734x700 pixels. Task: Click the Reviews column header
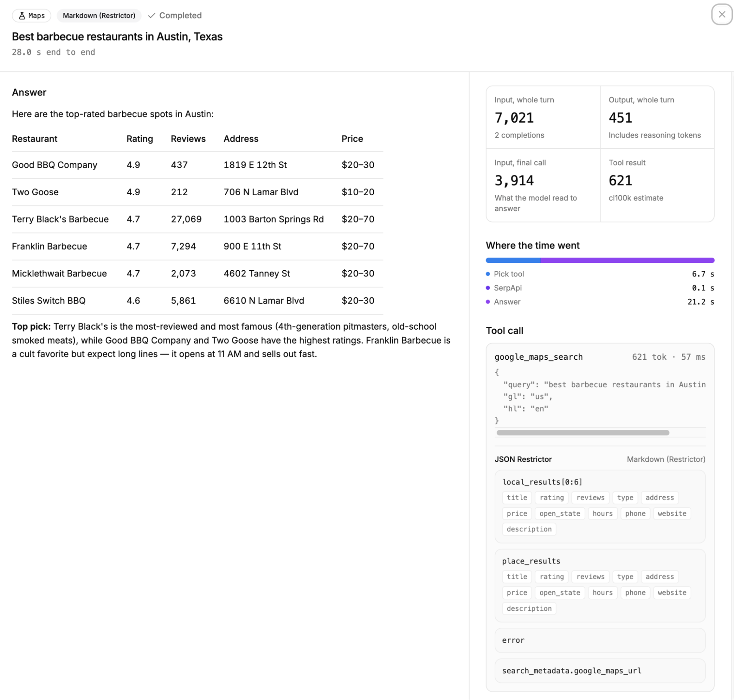188,139
